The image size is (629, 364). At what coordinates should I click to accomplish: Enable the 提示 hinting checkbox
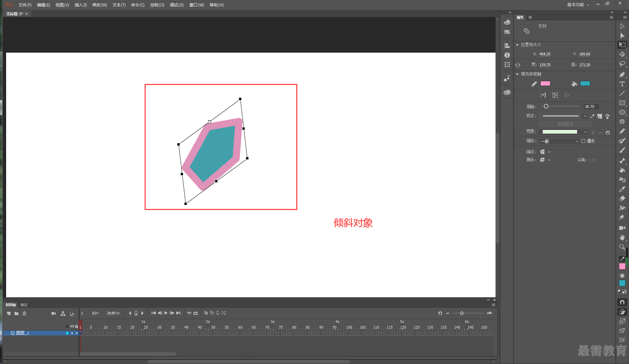tap(583, 141)
